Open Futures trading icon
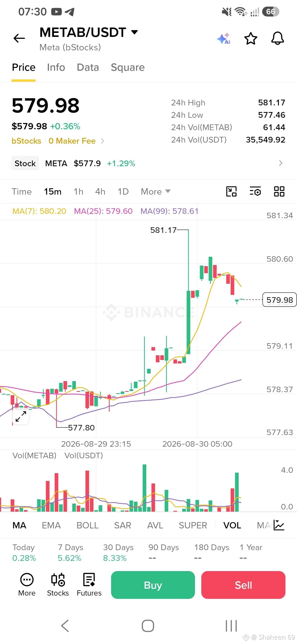 (89, 585)
